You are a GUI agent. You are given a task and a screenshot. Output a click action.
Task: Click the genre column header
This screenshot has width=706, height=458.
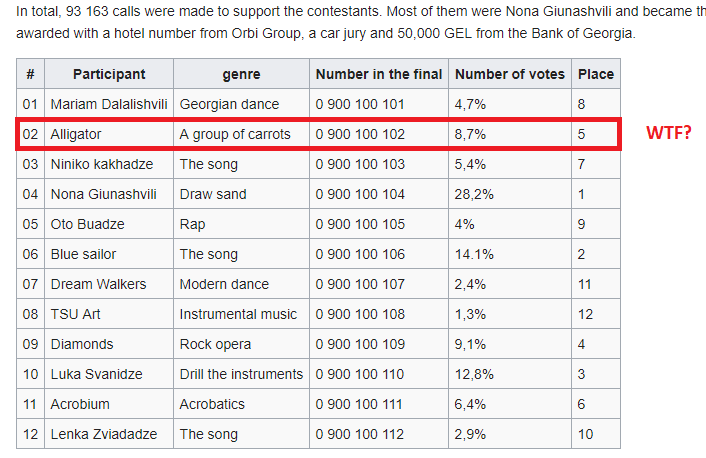point(241,74)
